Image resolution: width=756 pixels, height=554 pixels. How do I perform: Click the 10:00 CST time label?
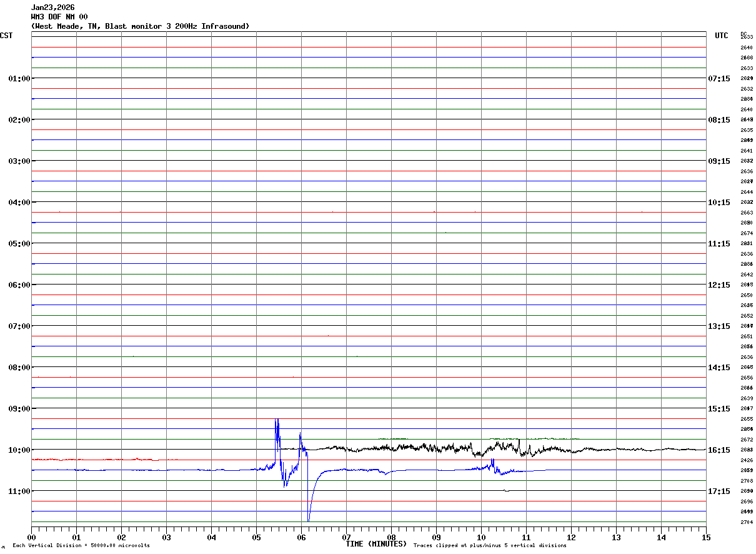coord(19,450)
